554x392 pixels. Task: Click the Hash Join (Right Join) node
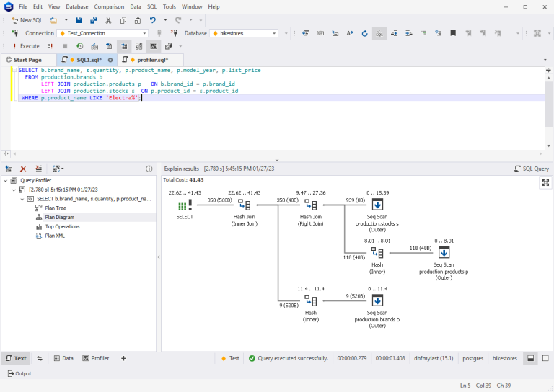click(311, 205)
